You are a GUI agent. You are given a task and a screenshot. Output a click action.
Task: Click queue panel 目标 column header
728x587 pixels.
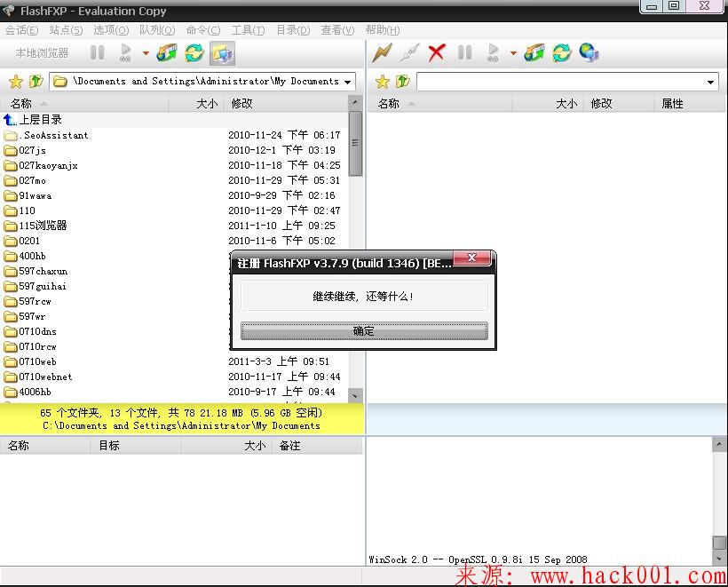pos(135,446)
